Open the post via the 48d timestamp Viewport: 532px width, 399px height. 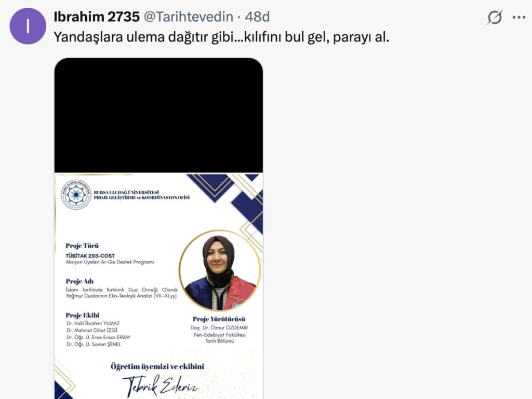click(x=257, y=17)
